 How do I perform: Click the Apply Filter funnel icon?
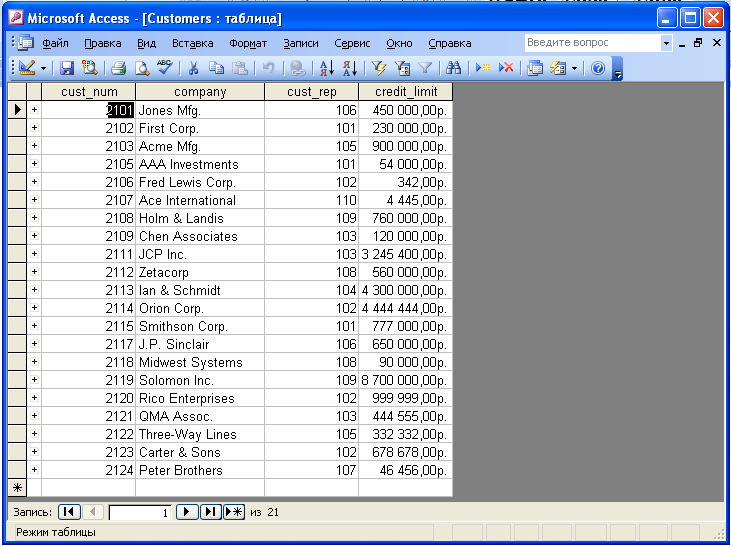click(x=425, y=68)
